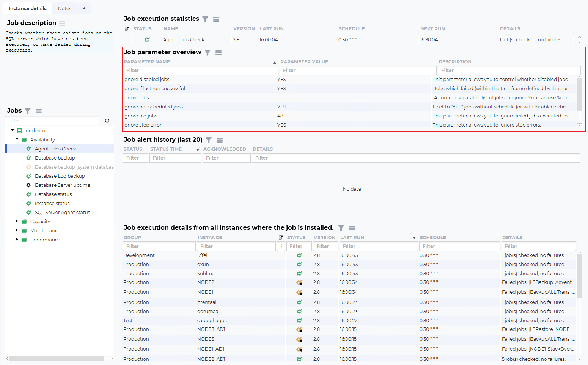The width and height of the screenshot is (588, 365).
Task: Click the Parameter Name filter field
Action: click(x=200, y=70)
